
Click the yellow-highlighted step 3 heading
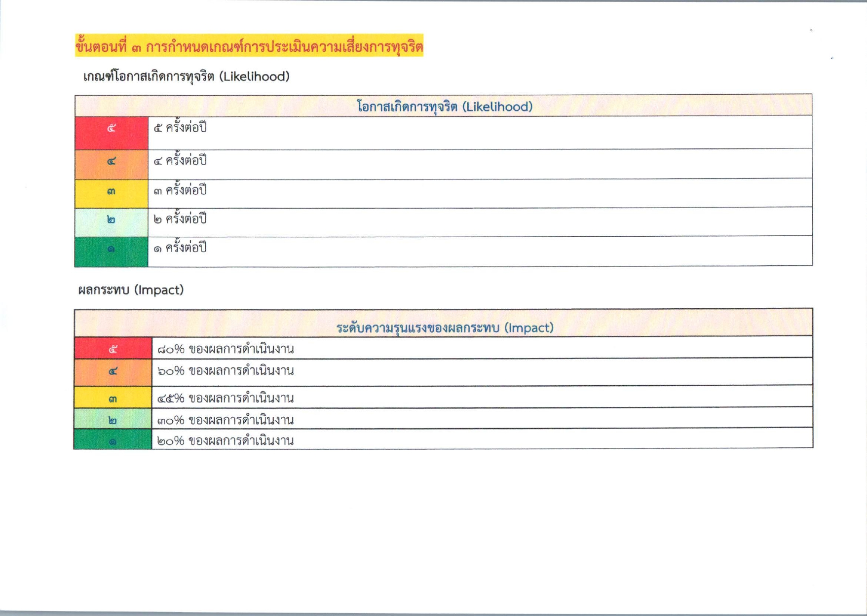(x=249, y=46)
